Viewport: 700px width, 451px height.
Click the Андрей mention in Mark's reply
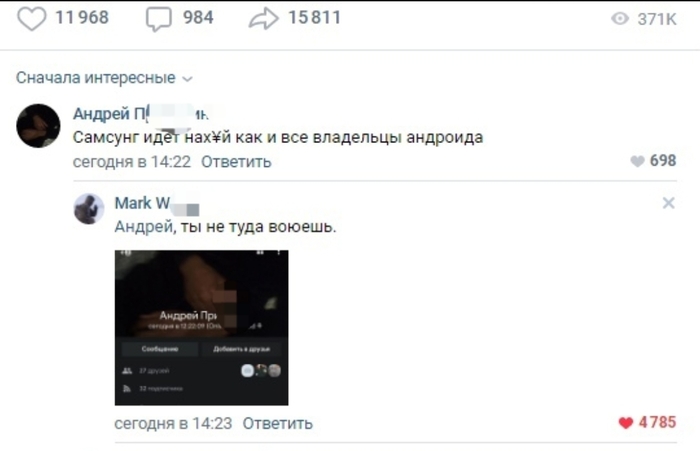(143, 227)
